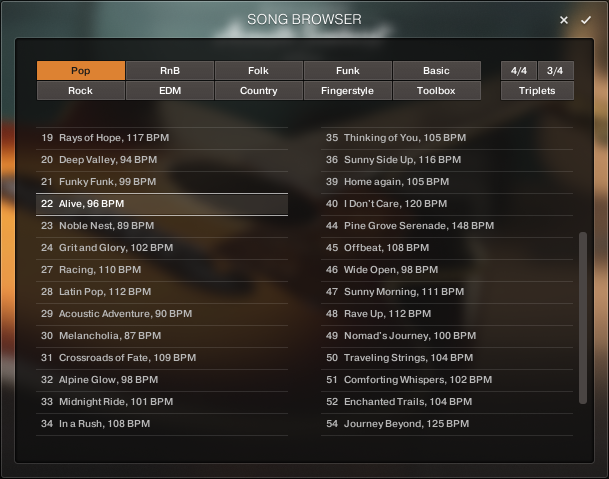Pick song 35 Thinking of You
609x479 pixels.
pos(447,138)
